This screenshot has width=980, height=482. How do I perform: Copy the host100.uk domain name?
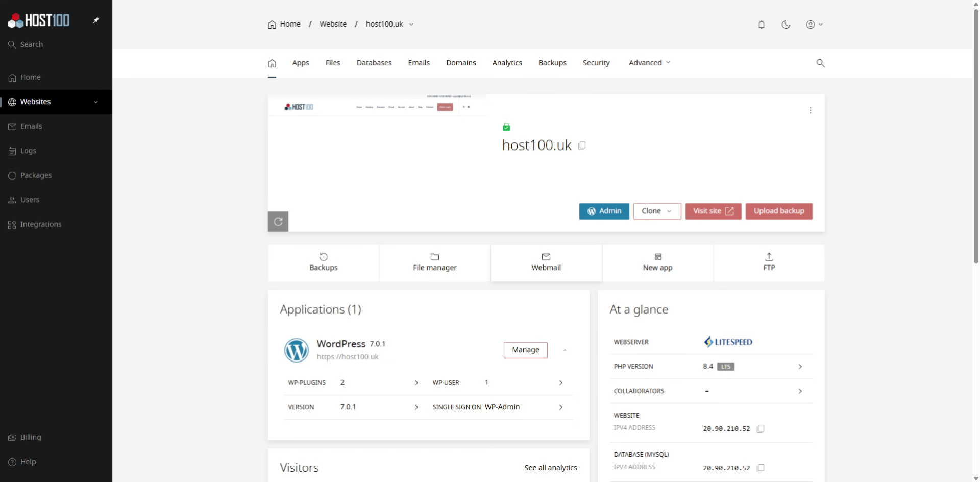pyautogui.click(x=582, y=146)
